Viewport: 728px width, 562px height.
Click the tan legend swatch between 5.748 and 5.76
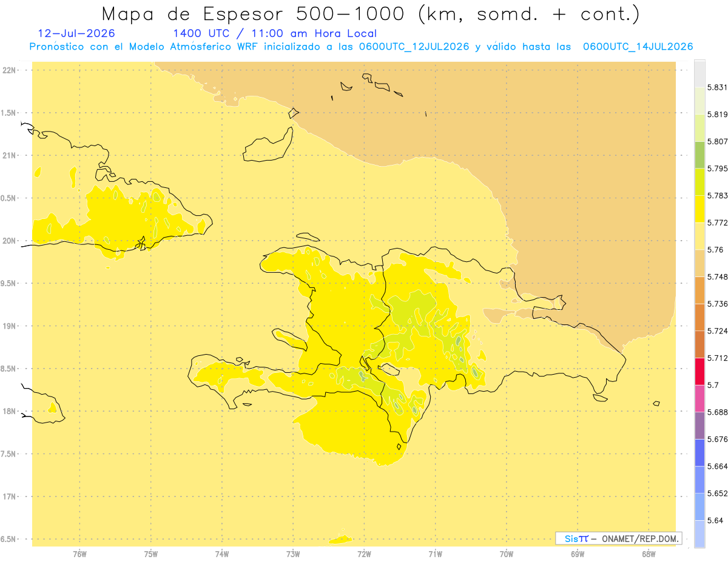tap(699, 263)
